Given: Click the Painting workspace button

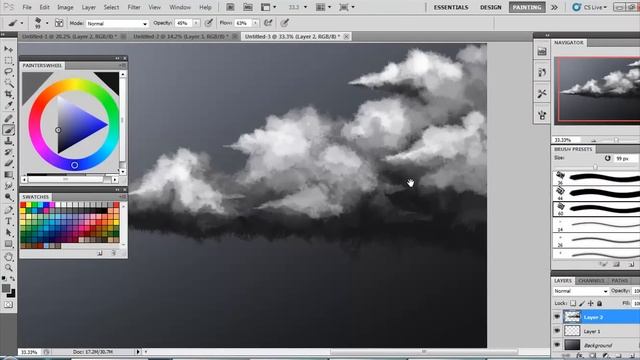Looking at the screenshot, I should coord(527,7).
